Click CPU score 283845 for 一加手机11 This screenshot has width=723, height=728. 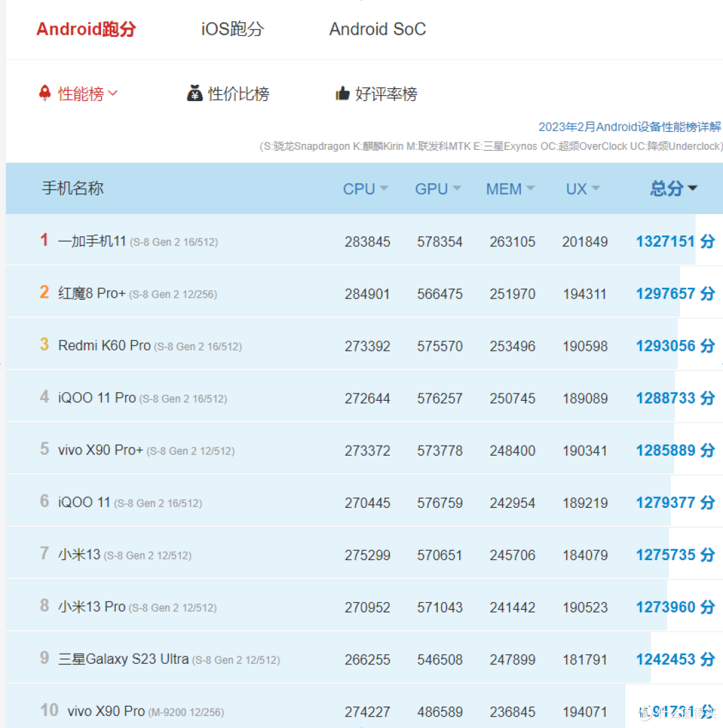[367, 242]
